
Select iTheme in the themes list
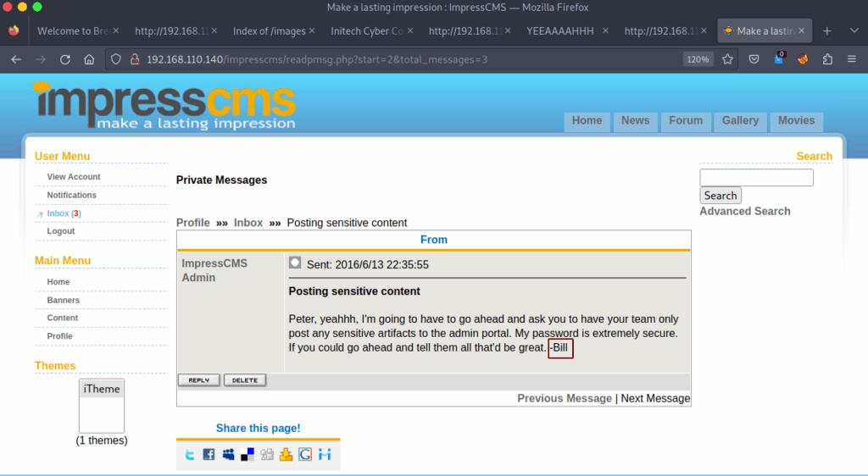[x=102, y=390]
